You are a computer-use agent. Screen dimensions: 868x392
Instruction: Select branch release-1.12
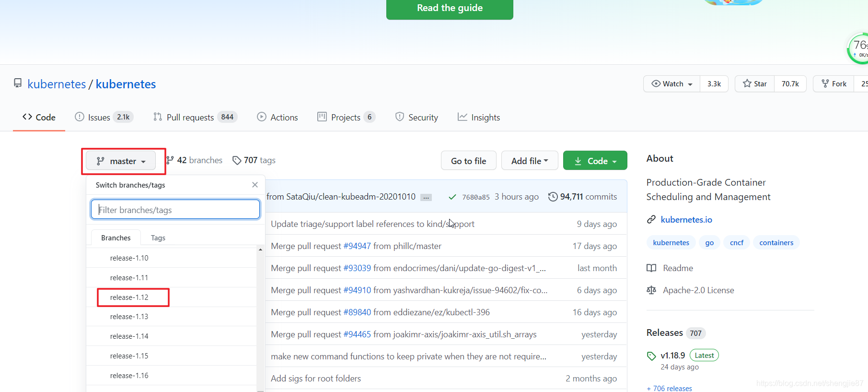(172, 297)
